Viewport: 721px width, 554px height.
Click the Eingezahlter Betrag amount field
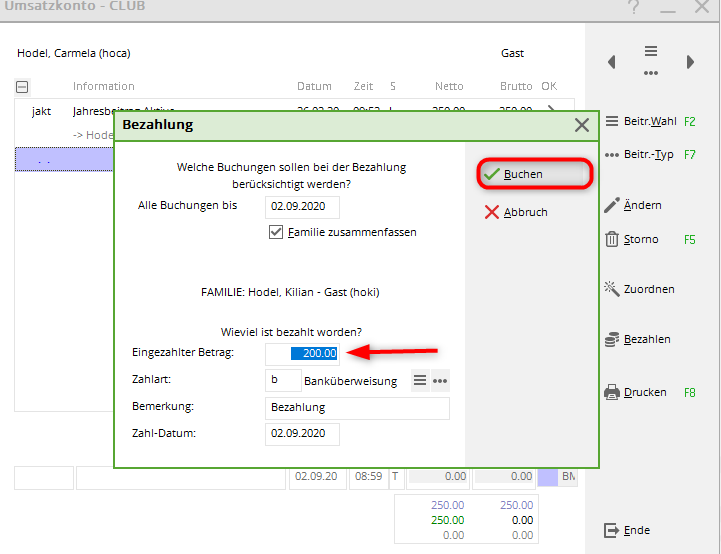pyautogui.click(x=302, y=353)
